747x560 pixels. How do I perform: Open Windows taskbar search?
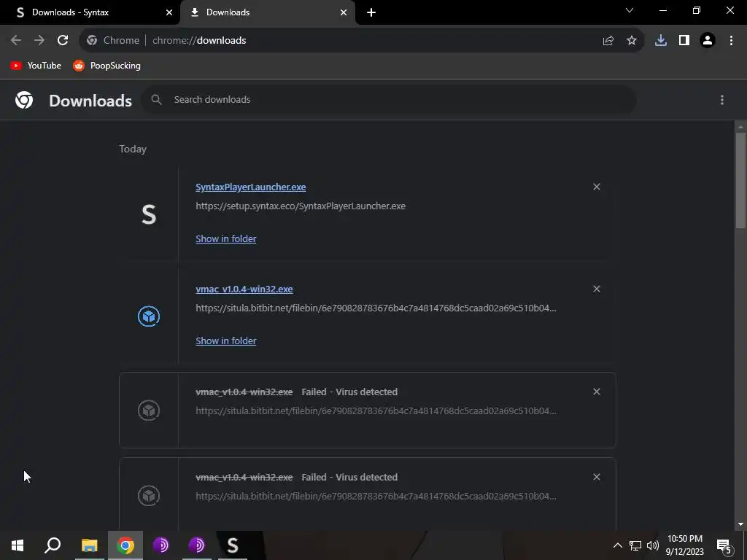pyautogui.click(x=53, y=545)
